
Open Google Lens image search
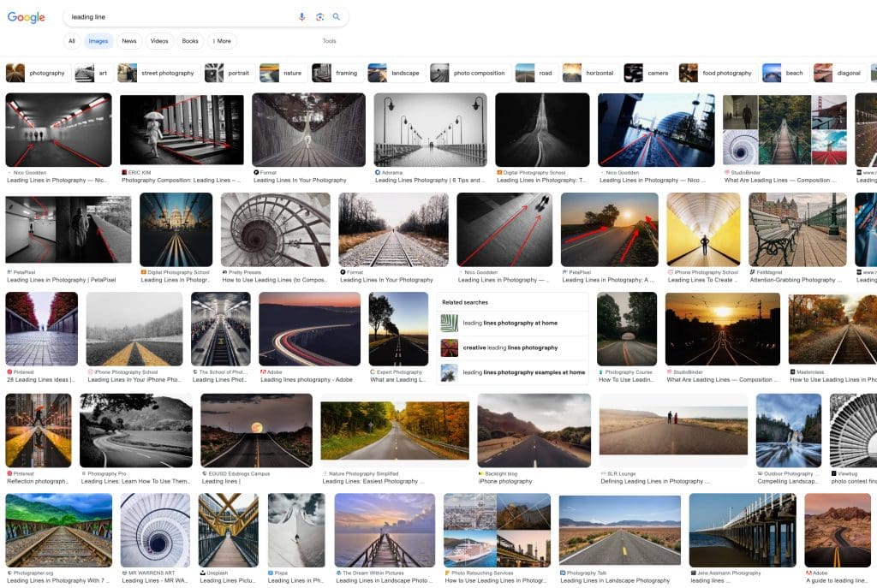(x=319, y=17)
